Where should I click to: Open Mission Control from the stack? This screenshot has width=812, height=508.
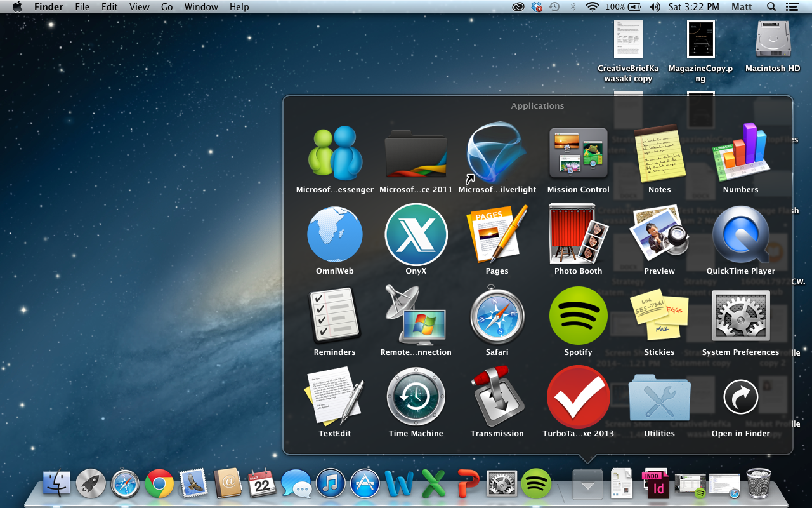coord(579,153)
